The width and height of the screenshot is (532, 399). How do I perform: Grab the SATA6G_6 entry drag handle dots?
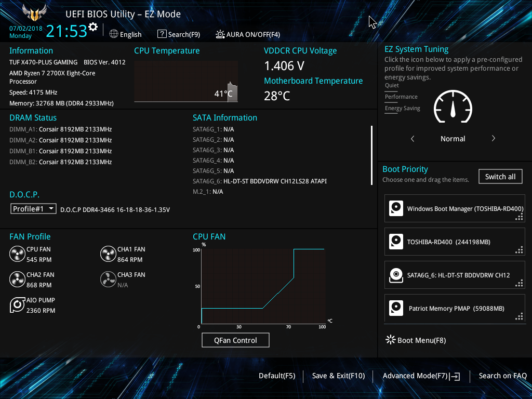[519, 284]
